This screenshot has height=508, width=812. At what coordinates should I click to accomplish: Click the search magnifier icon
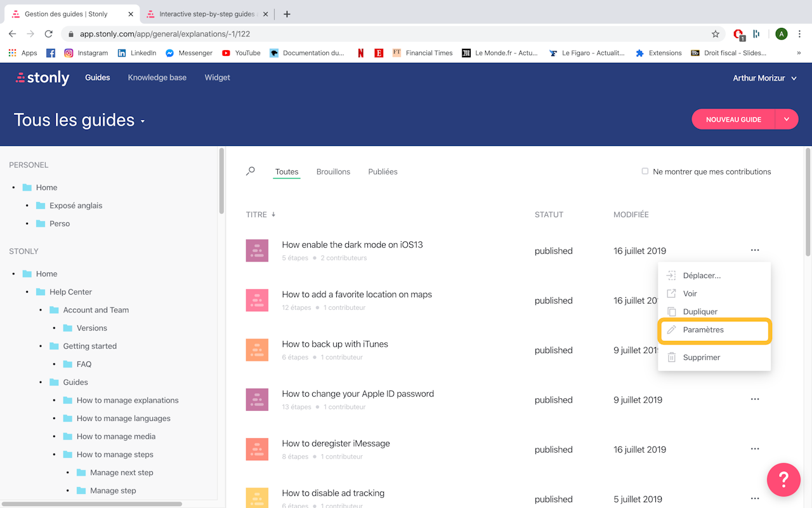[251, 171]
